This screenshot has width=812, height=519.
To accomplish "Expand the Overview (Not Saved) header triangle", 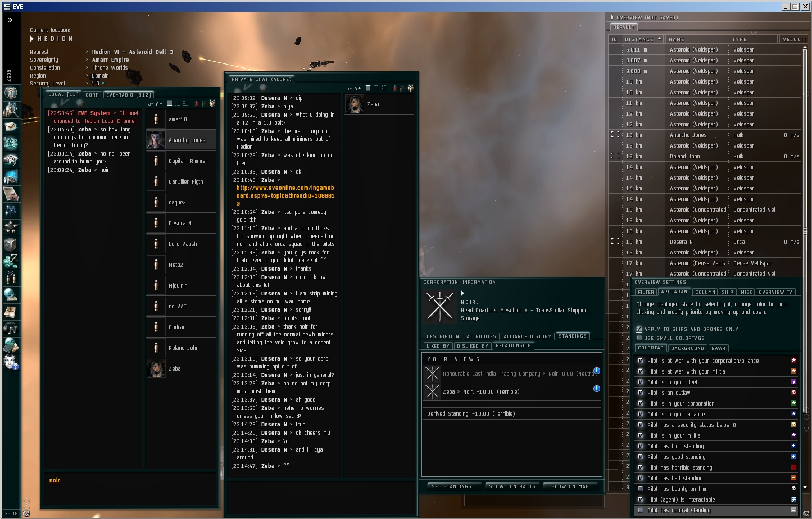I will pos(613,17).
